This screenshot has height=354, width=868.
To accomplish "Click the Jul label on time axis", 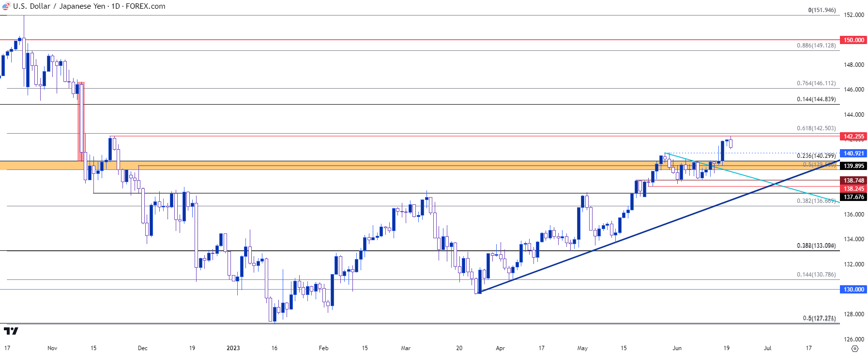I will coord(768,348).
